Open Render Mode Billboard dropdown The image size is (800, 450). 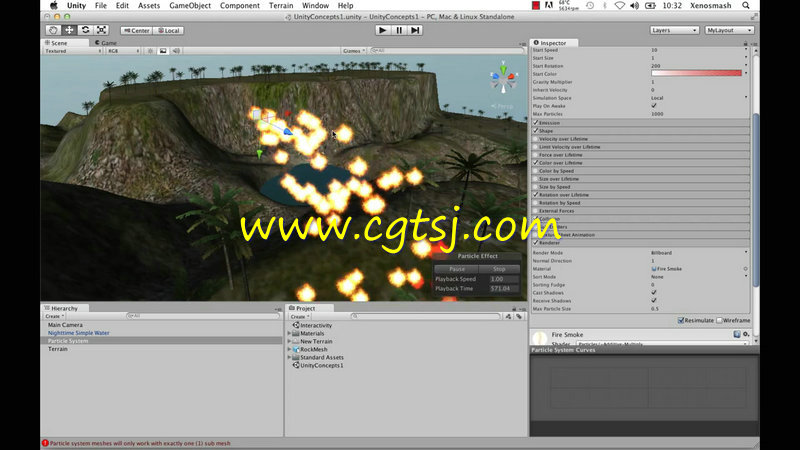pyautogui.click(x=699, y=253)
